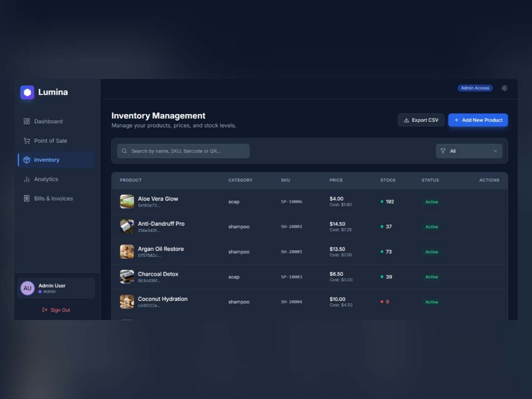532x399 pixels.
Task: Toggle the light/dark theme sun icon
Action: click(504, 88)
